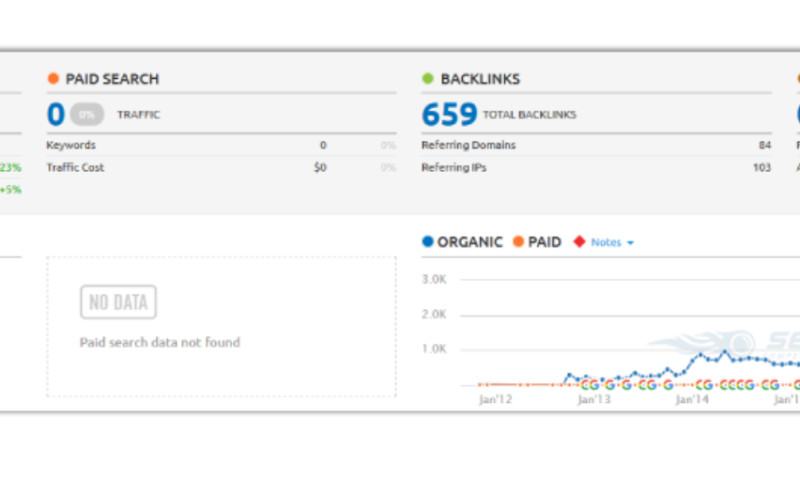Toggle the PAID series in chart legend
Image resolution: width=800 pixels, height=480 pixels.
(537, 242)
